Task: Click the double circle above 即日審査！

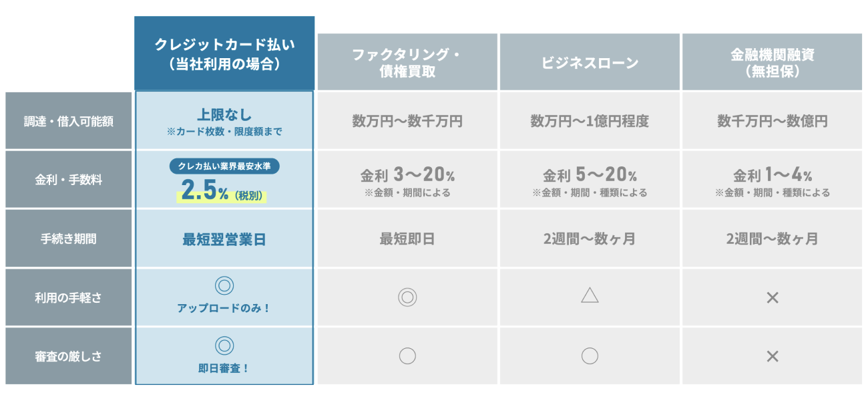Action: tap(224, 345)
